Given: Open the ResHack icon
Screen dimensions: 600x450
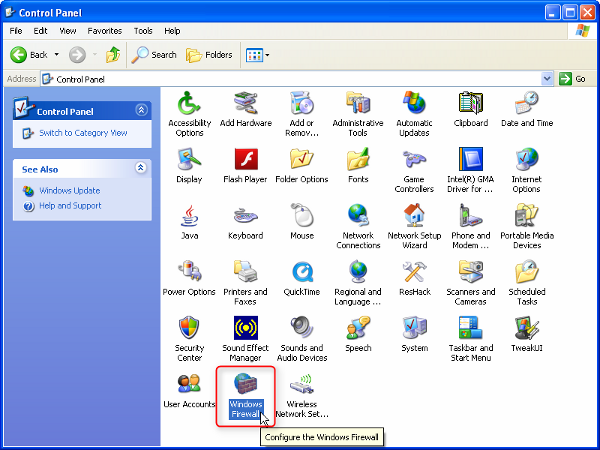Looking at the screenshot, I should click(x=414, y=272).
